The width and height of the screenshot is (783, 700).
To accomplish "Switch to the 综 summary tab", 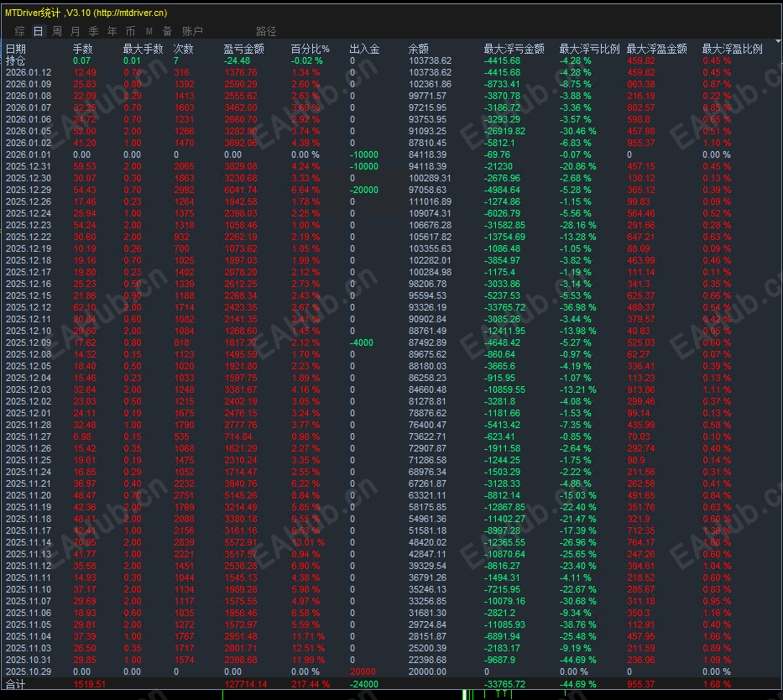I will point(20,31).
